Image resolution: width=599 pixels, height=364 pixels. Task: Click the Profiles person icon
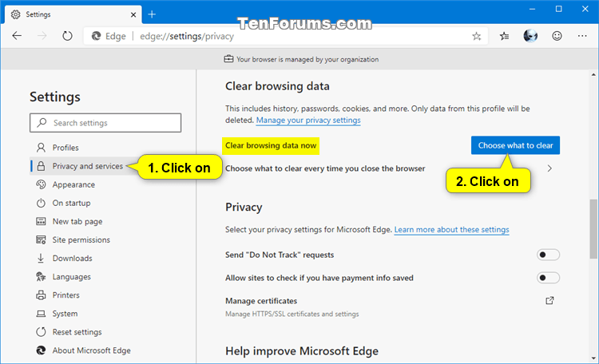pyautogui.click(x=41, y=148)
